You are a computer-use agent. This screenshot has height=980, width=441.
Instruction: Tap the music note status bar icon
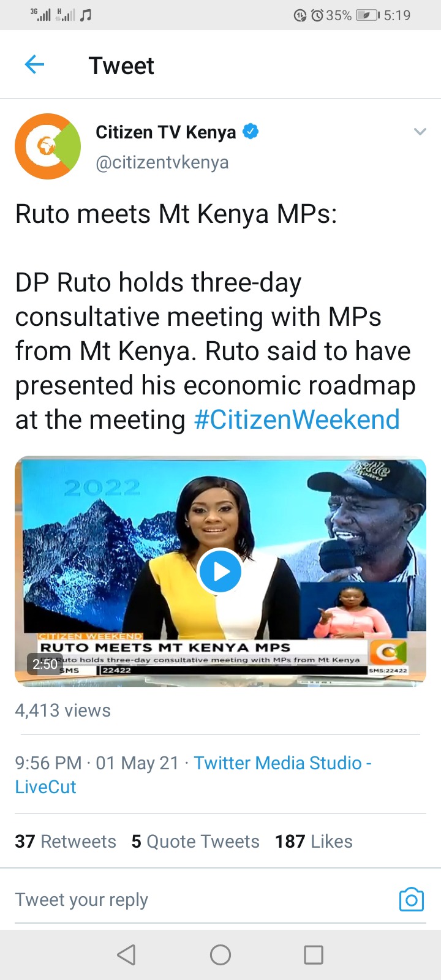coord(86,15)
